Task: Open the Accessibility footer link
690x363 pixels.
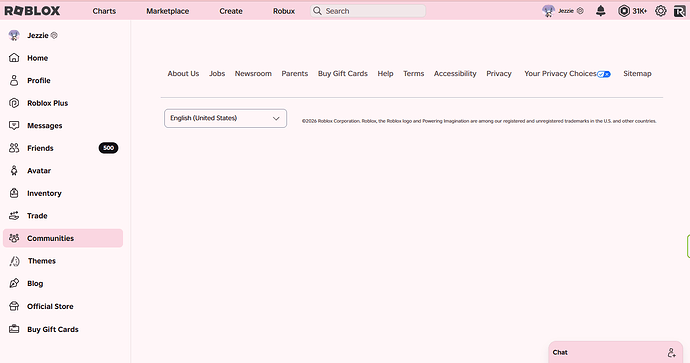Action: click(455, 73)
